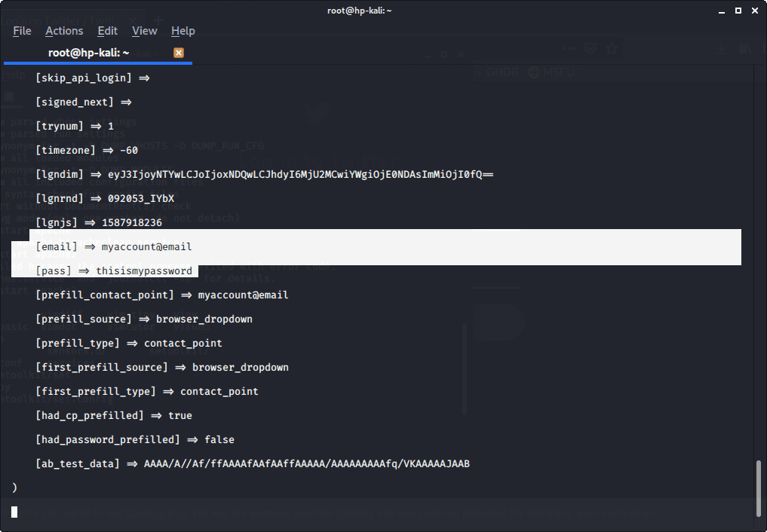Open the Help menu

click(x=183, y=31)
